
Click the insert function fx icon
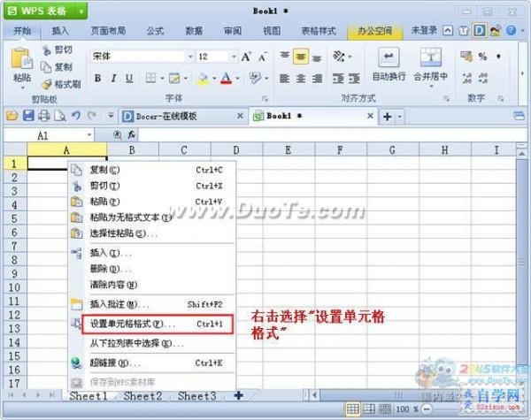coord(131,135)
